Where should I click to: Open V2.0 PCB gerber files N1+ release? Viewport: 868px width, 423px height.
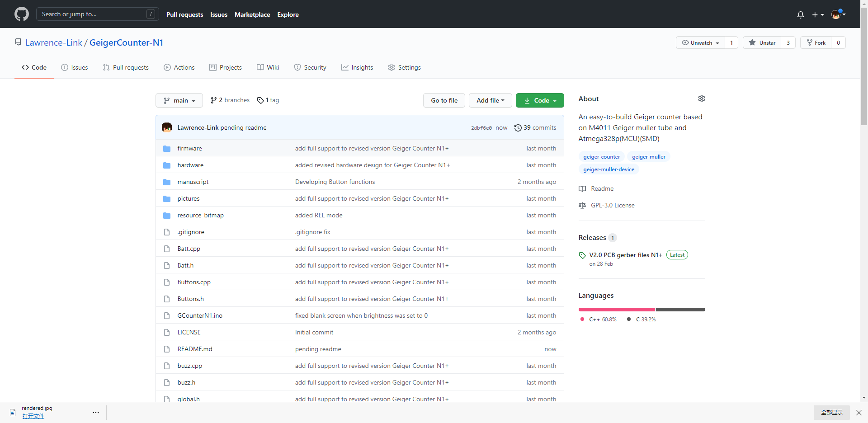[626, 255]
